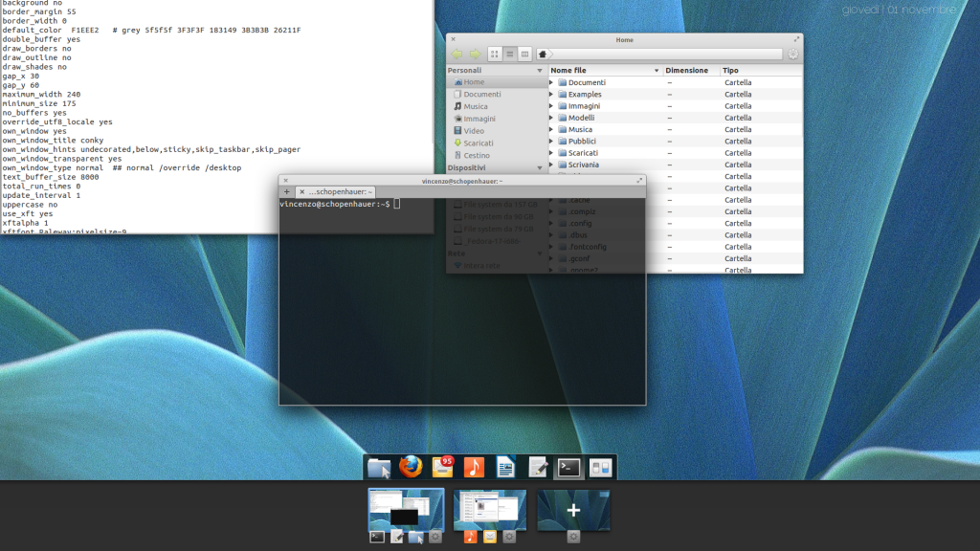This screenshot has height=551, width=980.
Task: Launch LibreOffice Writer from the dock
Action: point(505,467)
